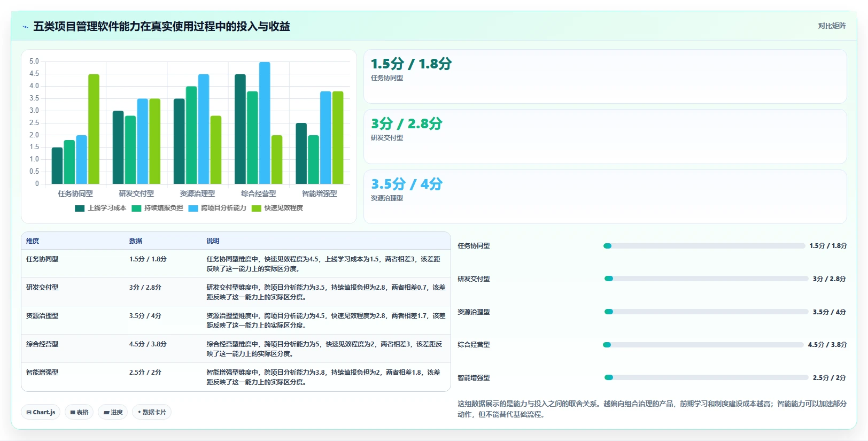Click table value 3分 / 2.8分
Screen dimensions: 868x441
[x=145, y=288]
